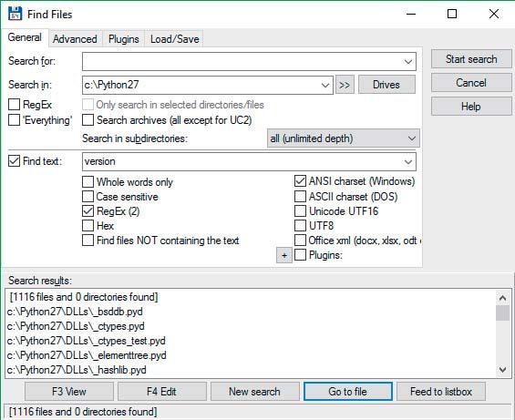Screen dimensions: 515x420
Task: Click the Feed to listbox button
Action: [441, 392]
